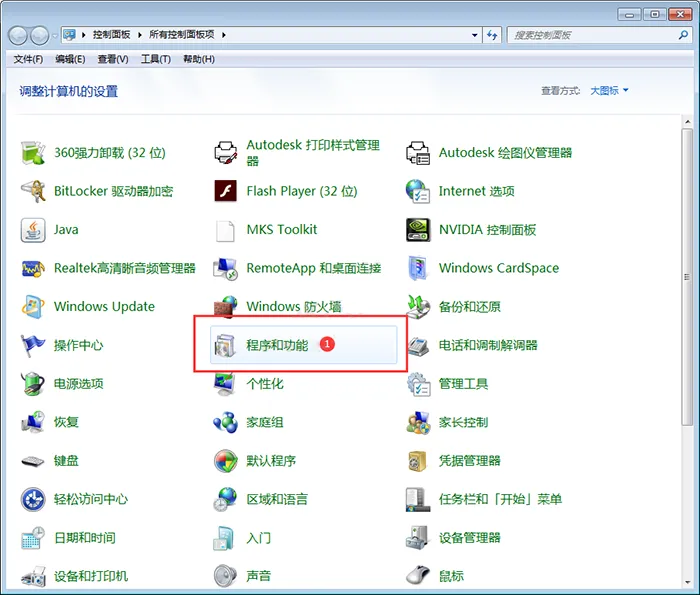Image resolution: width=700 pixels, height=595 pixels.
Task: Click the Realtek高清晰音频管理器 icon
Action: coord(33,268)
